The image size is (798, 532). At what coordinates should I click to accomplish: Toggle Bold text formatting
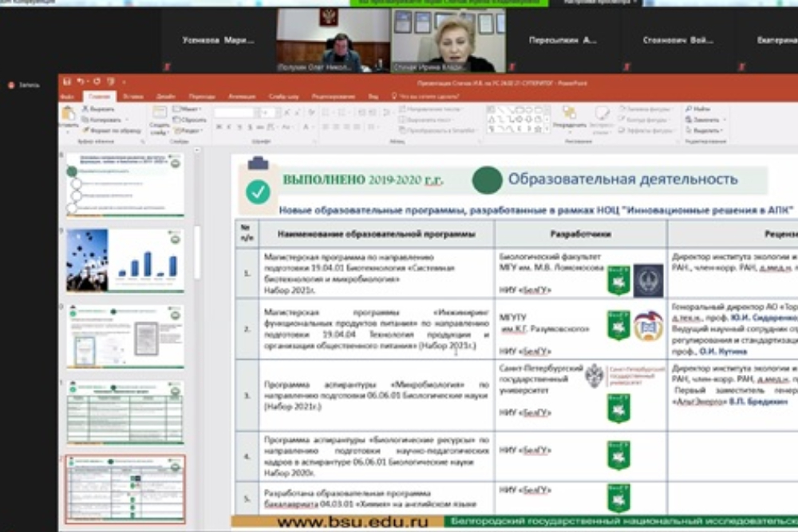[218, 127]
